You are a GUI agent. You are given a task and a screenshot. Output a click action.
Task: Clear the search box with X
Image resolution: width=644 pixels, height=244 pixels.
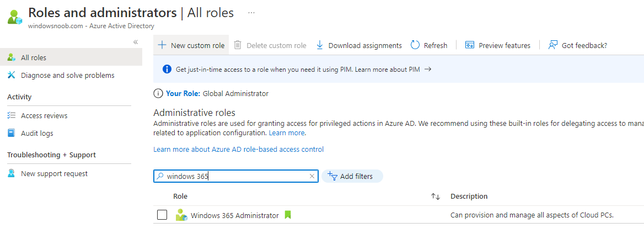point(312,176)
